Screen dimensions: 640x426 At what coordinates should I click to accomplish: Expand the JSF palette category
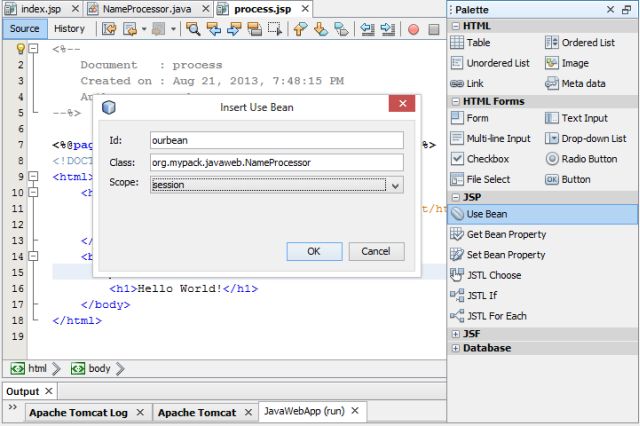point(456,334)
